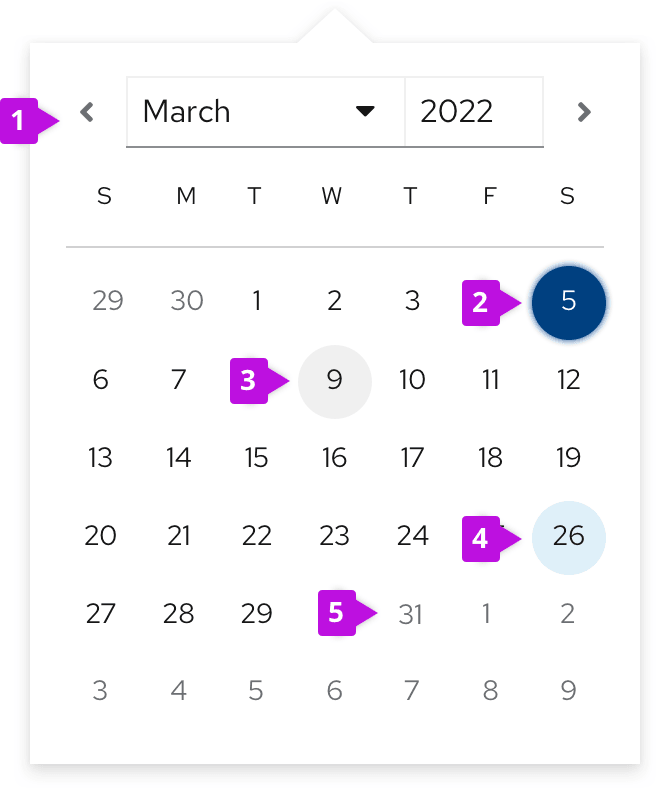Select March 1 date cell
The image size is (656, 788).
[257, 301]
